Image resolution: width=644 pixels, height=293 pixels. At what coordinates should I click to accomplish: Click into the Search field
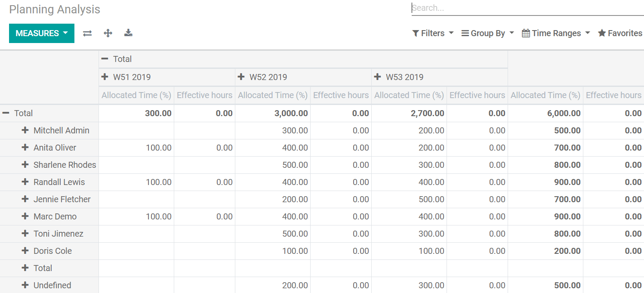coord(527,8)
